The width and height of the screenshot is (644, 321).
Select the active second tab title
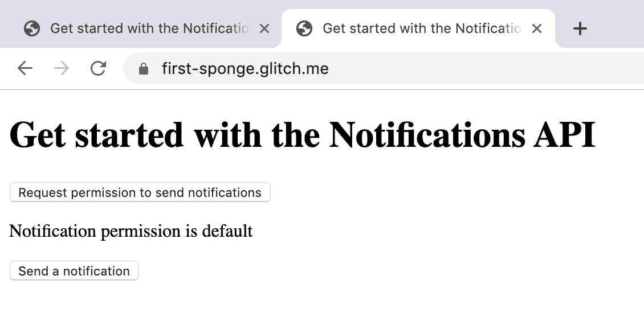pos(422,28)
